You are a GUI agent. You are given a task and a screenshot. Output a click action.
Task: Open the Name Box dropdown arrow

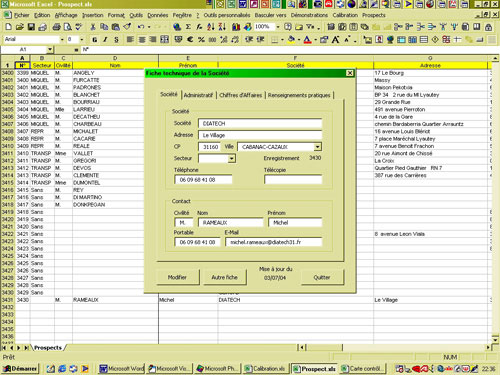pyautogui.click(x=50, y=50)
